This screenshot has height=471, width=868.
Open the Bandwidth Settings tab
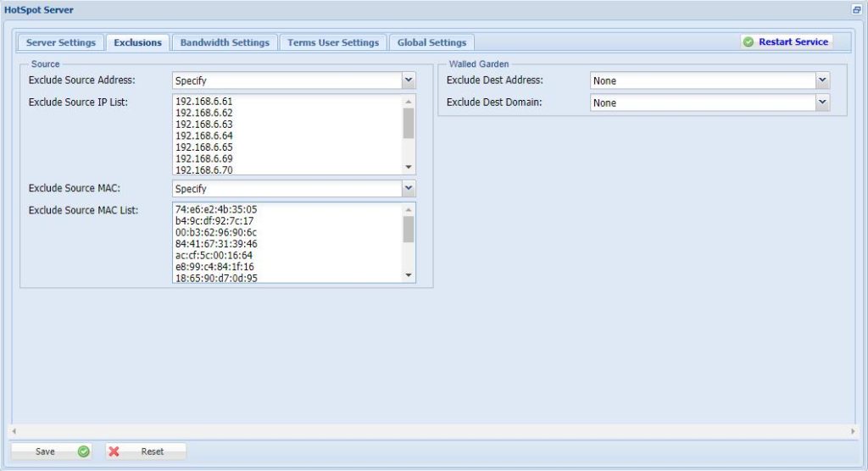click(225, 42)
